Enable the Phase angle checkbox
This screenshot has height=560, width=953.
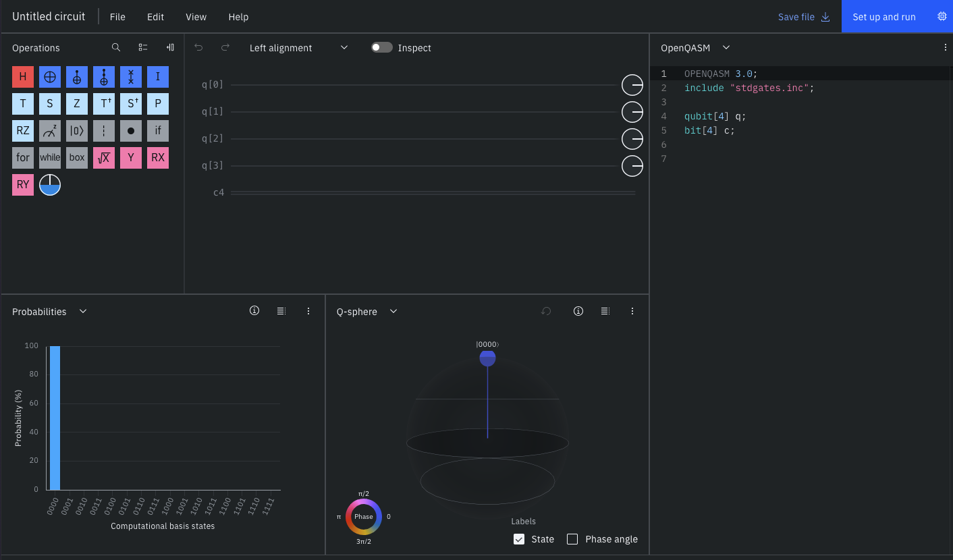click(x=572, y=539)
